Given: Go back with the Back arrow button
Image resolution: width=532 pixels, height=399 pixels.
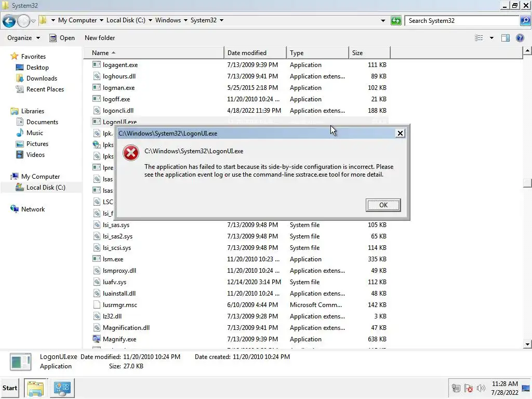Looking at the screenshot, I should point(9,21).
